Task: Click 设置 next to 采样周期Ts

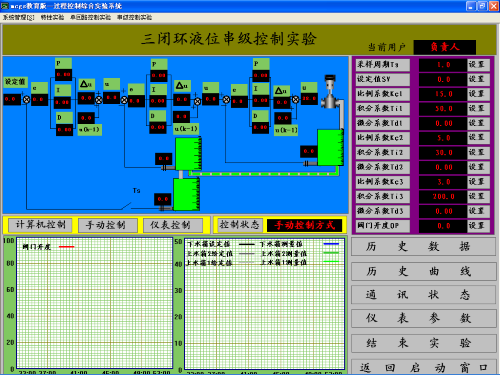Action: (479, 65)
